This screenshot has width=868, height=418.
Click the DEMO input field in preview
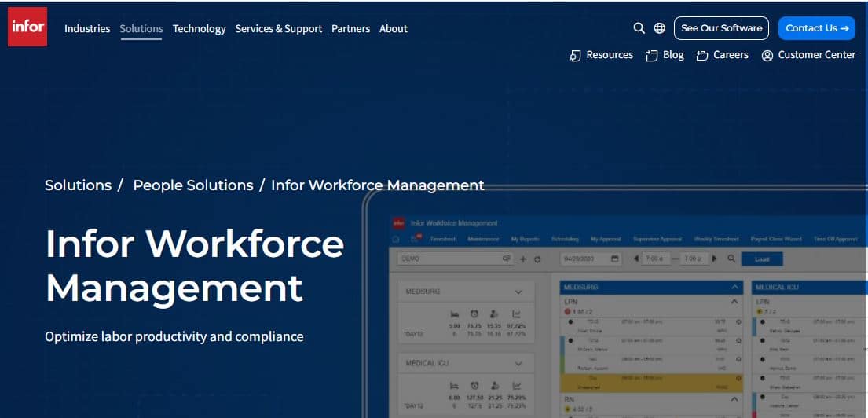point(456,258)
